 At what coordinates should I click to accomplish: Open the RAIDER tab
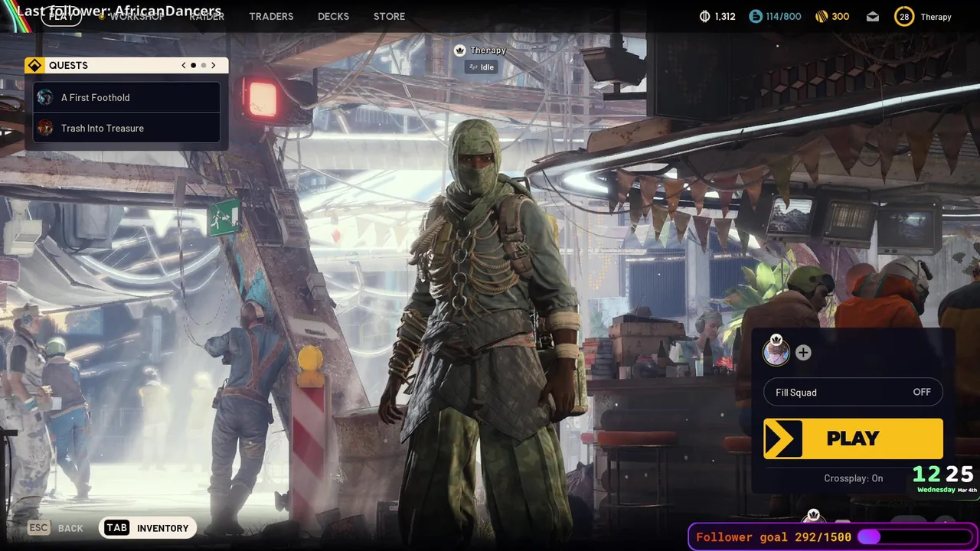click(x=207, y=17)
